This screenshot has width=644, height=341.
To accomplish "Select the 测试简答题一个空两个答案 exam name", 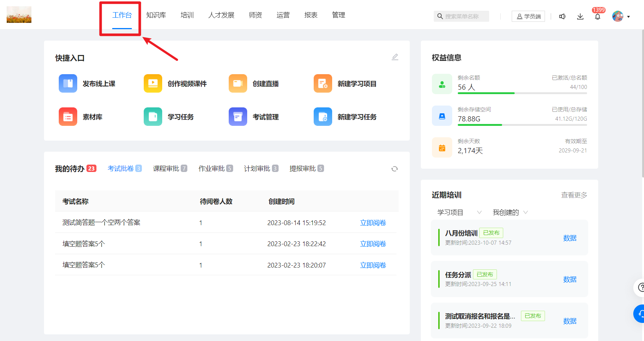I will (x=101, y=223).
